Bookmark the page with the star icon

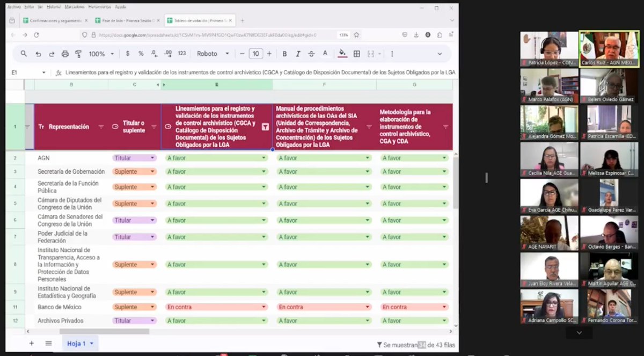(356, 35)
